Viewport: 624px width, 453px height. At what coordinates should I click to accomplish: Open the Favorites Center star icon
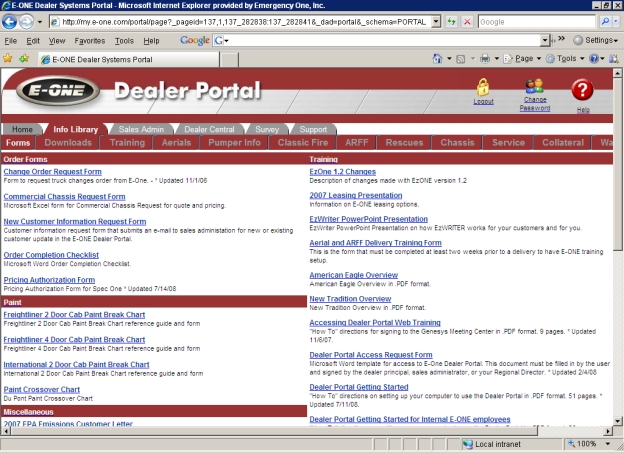8,59
